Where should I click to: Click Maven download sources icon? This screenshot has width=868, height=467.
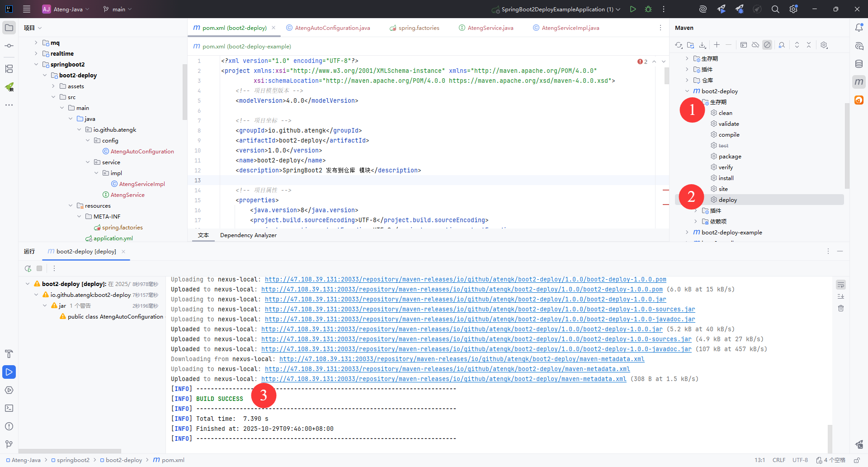point(702,45)
